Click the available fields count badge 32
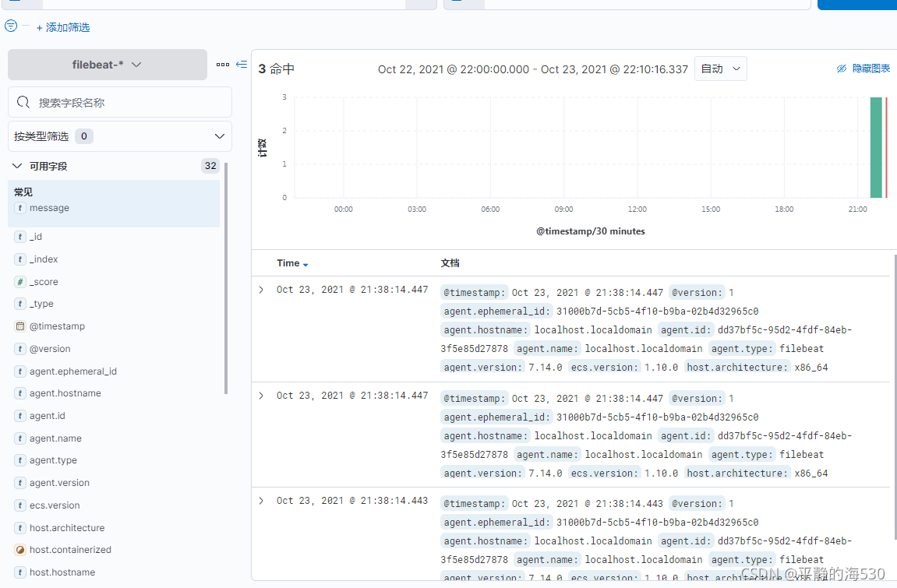897x588 pixels. coord(210,167)
